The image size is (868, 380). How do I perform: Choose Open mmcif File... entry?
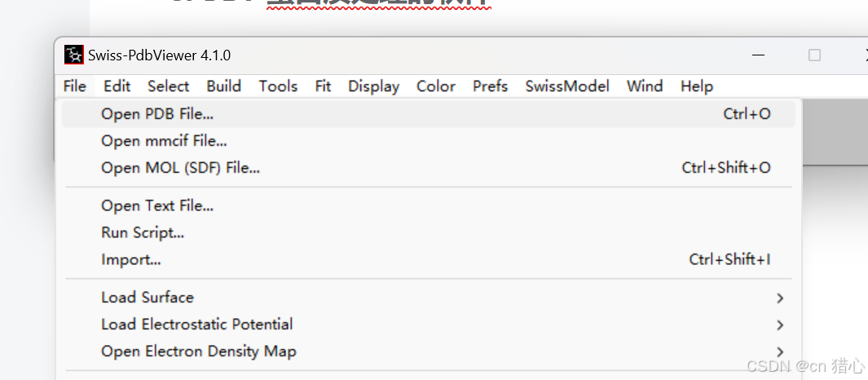click(x=429, y=141)
